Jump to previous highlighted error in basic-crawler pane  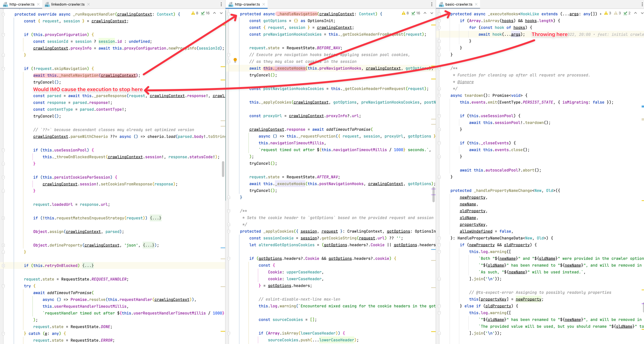636,13
